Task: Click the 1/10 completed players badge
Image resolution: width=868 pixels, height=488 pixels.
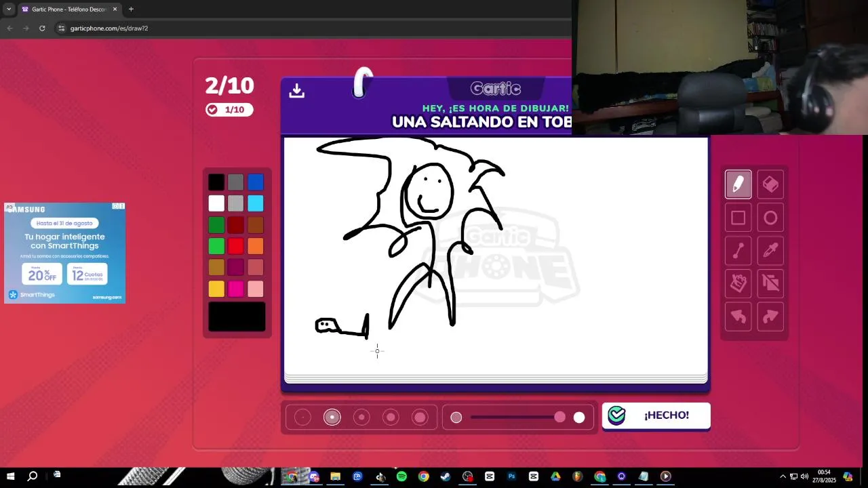Action: [x=229, y=110]
